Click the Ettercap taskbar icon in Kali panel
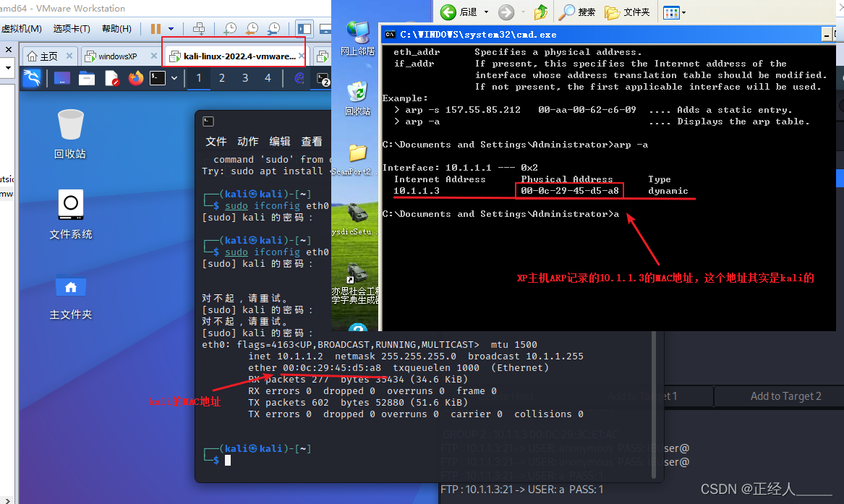 tap(299, 79)
